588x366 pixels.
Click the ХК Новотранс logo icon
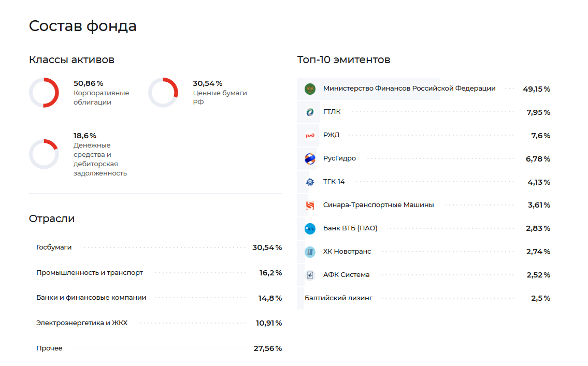(310, 252)
